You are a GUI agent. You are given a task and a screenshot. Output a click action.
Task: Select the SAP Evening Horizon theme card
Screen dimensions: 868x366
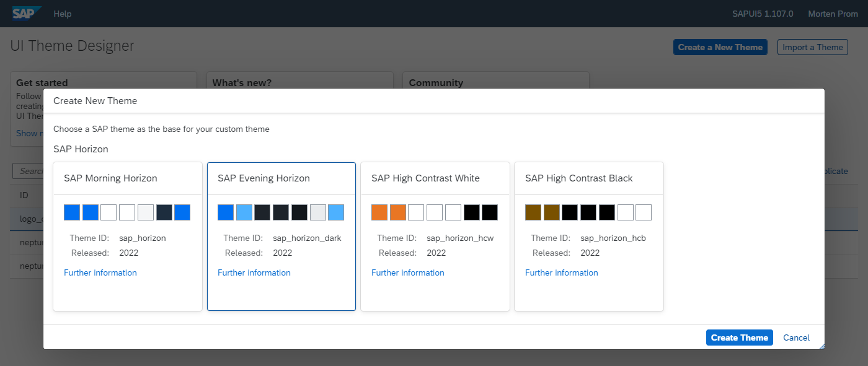(281, 178)
